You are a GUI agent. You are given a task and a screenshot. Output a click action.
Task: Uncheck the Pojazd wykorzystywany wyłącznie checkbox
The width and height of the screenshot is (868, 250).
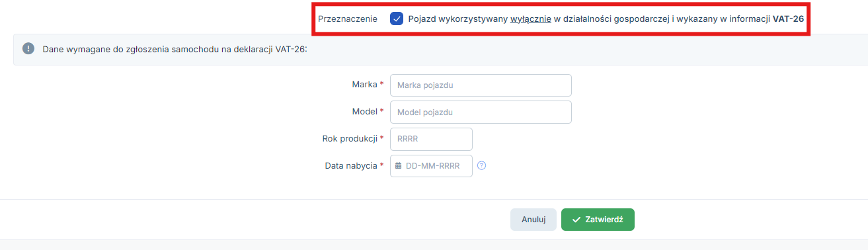(x=397, y=19)
